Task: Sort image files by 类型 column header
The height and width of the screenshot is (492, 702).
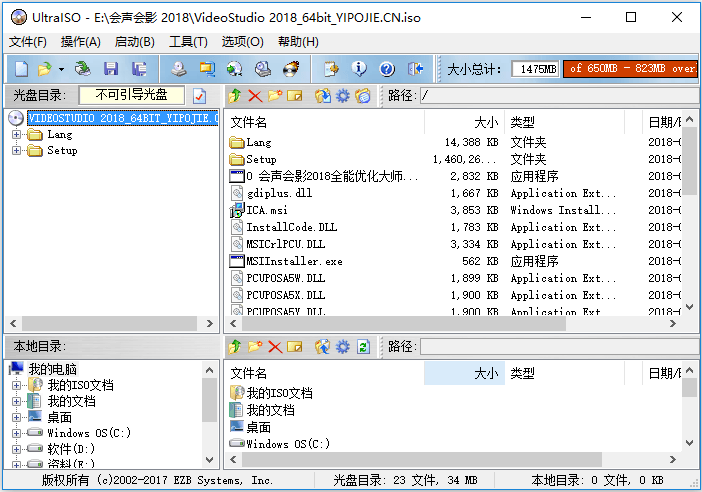Action: point(565,122)
